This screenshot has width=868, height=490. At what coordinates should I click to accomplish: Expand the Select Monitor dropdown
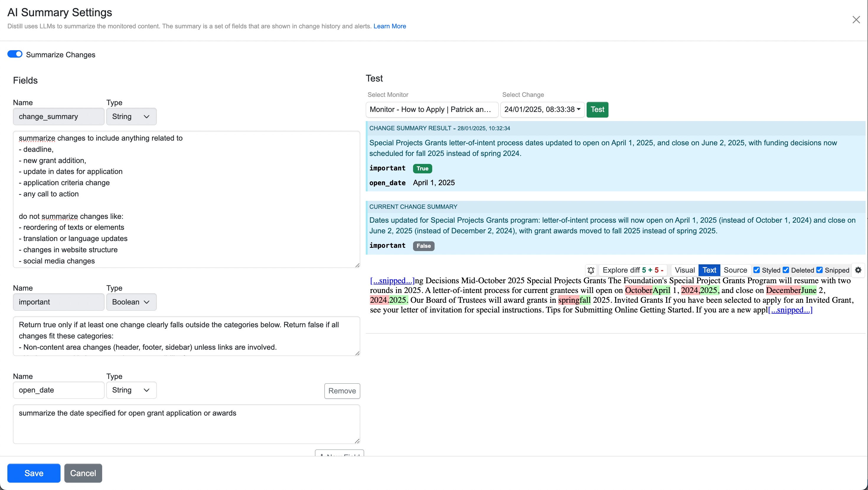(x=430, y=110)
